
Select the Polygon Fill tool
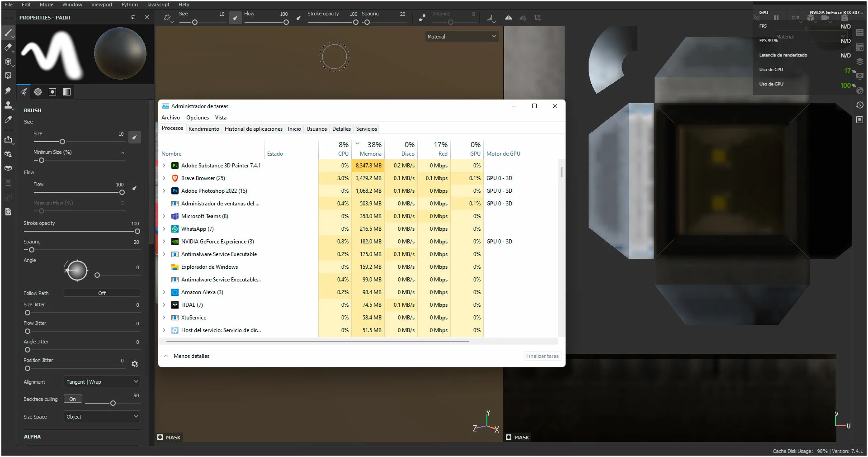click(8, 76)
